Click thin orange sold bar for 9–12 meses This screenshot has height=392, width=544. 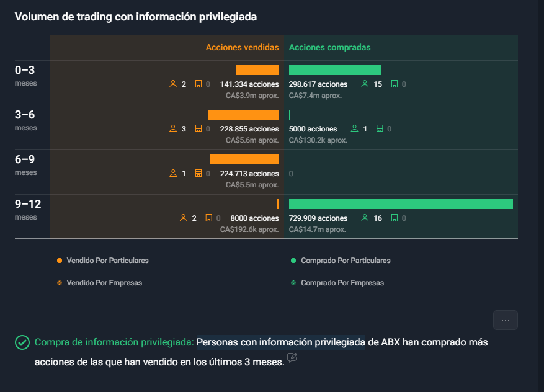(277, 204)
